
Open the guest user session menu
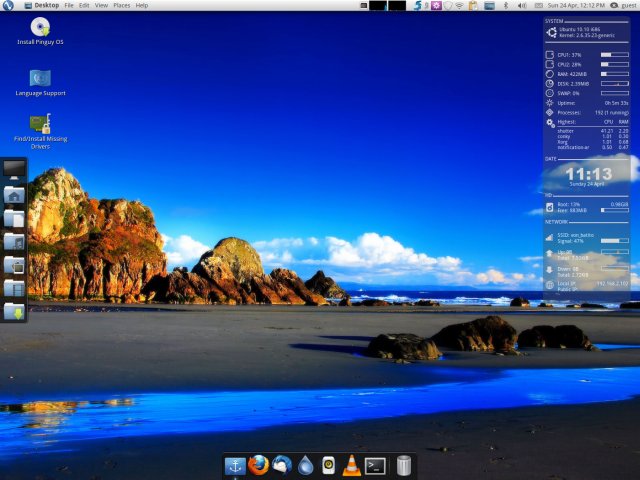click(x=624, y=5)
